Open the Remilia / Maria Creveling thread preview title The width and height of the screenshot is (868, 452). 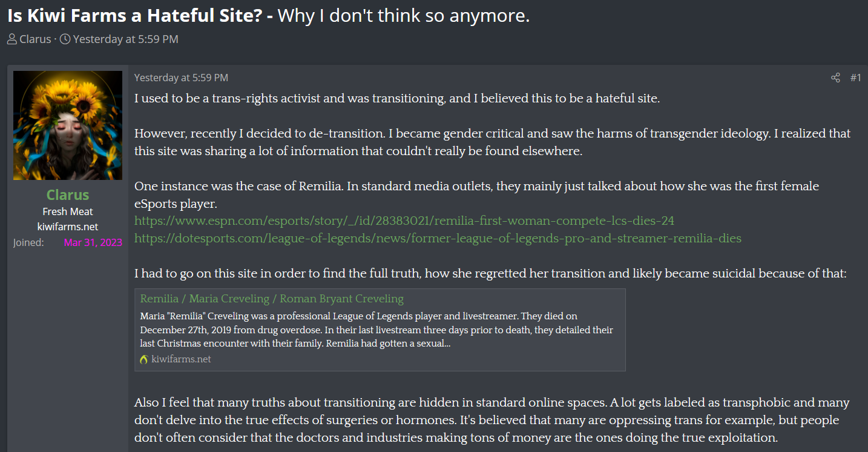[x=272, y=299]
